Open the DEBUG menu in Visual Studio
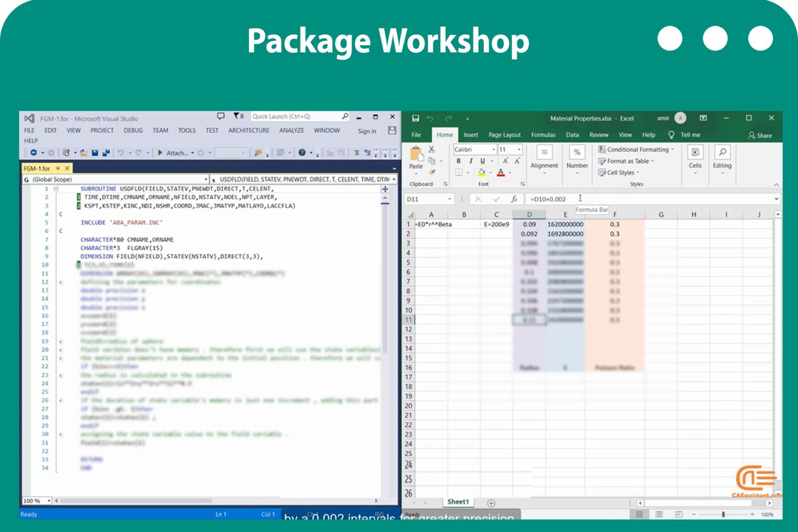The width and height of the screenshot is (798, 532). pyautogui.click(x=133, y=130)
